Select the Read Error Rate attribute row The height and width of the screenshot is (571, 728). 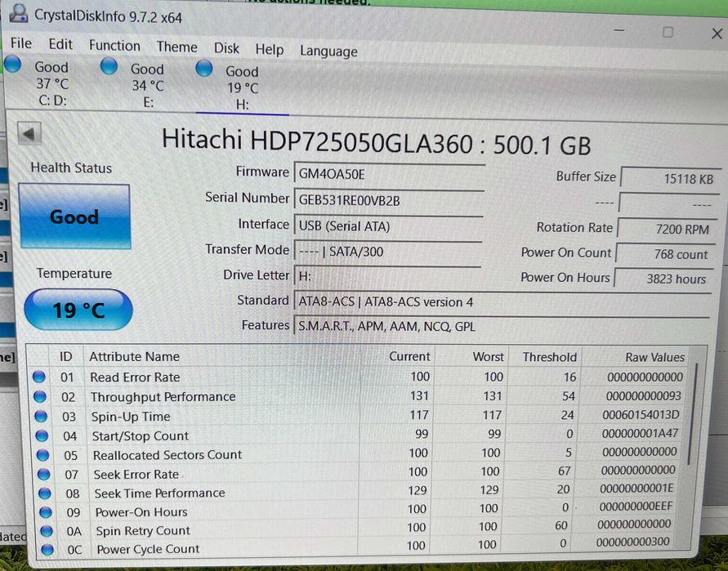[x=359, y=377]
